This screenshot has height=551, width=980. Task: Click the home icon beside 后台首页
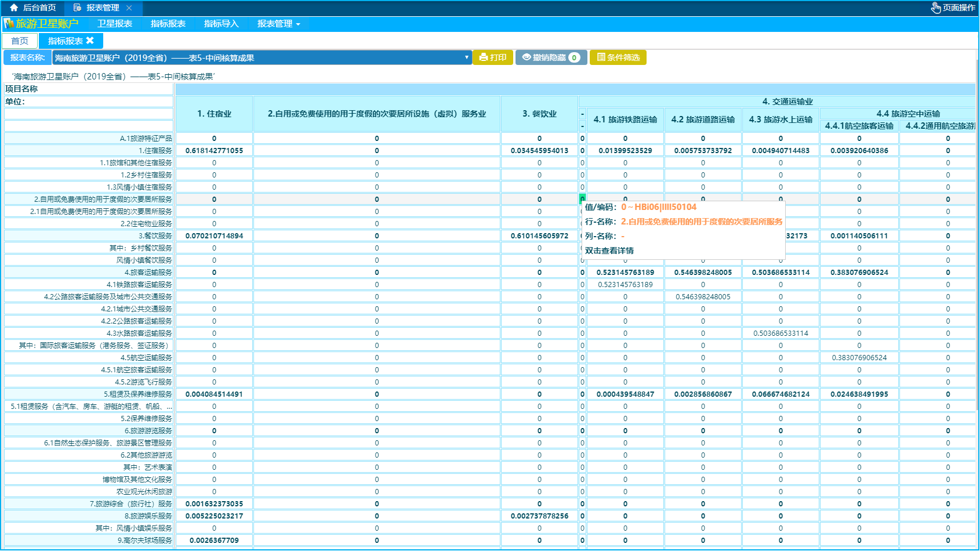tap(14, 8)
